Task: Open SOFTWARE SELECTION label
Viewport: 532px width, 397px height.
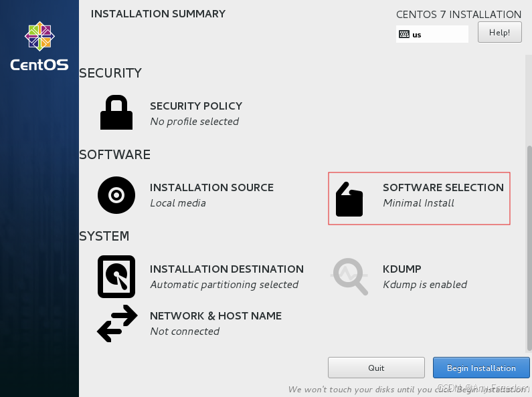Action: [443, 188]
